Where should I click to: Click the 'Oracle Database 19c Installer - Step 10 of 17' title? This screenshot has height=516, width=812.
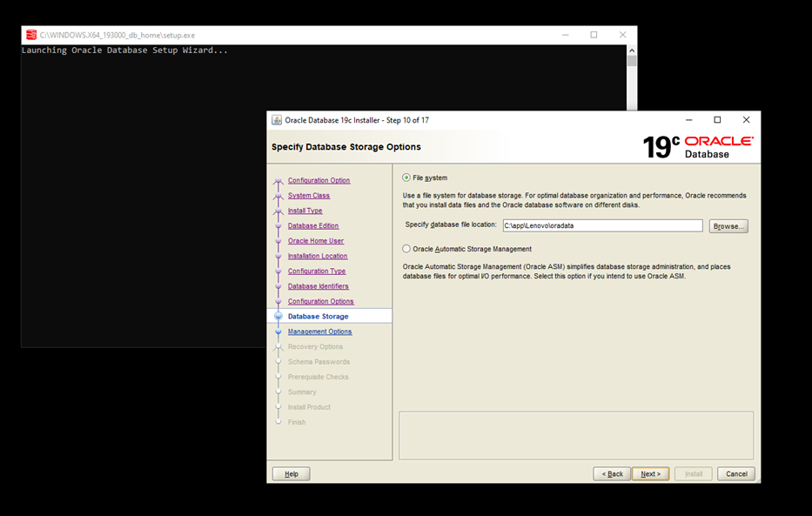(357, 120)
